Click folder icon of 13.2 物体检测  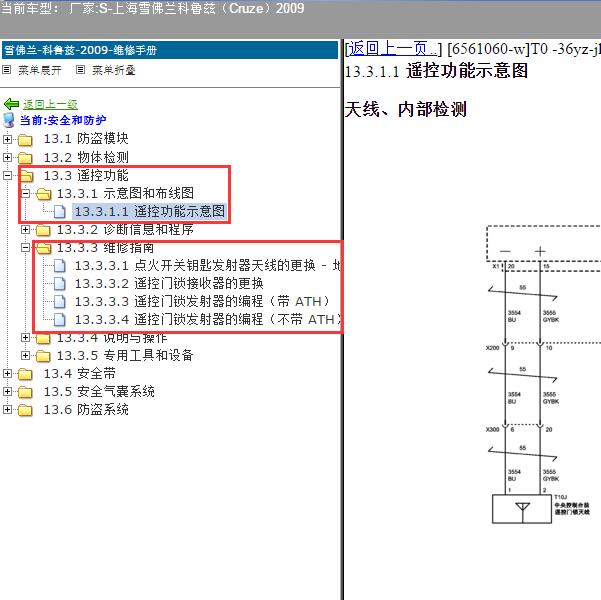tap(25, 158)
